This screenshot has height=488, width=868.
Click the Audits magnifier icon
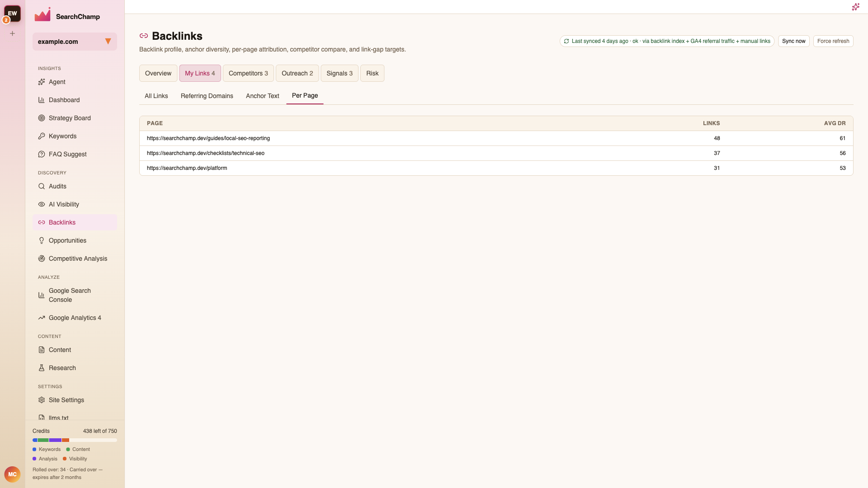pyautogui.click(x=42, y=186)
